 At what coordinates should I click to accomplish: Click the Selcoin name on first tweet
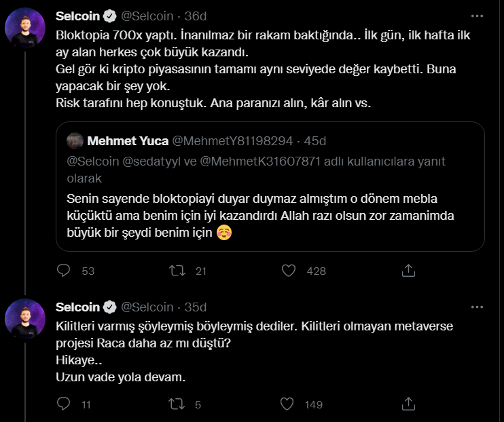(77, 15)
